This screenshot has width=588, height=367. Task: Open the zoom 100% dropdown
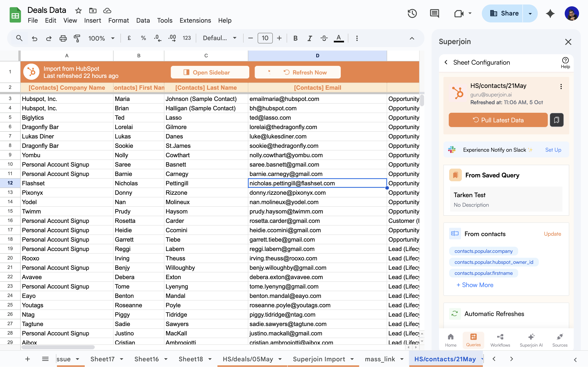[x=101, y=38]
